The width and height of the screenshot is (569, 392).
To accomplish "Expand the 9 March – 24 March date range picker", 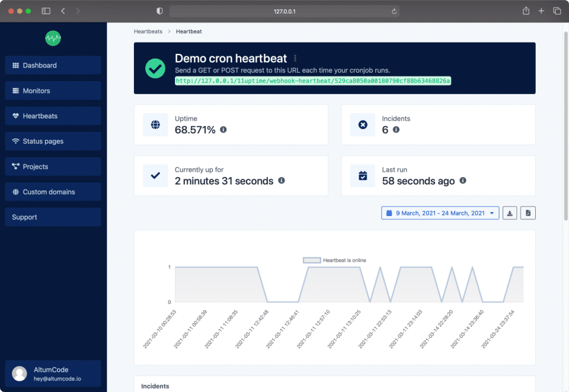I will [440, 213].
